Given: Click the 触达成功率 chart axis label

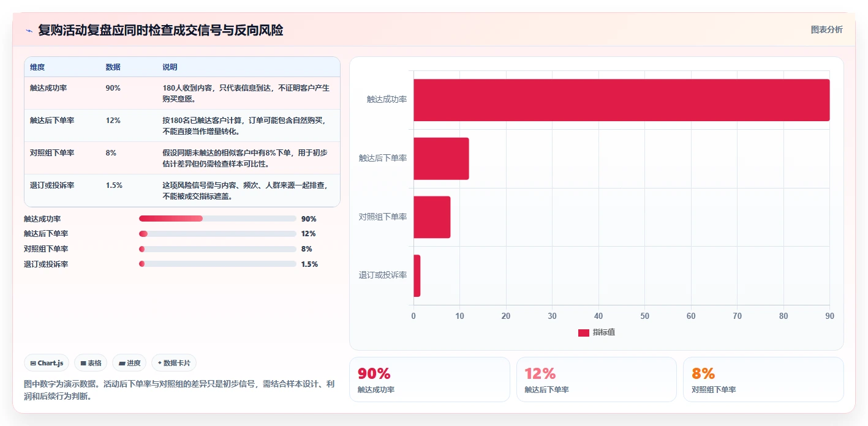Looking at the screenshot, I should tap(387, 99).
